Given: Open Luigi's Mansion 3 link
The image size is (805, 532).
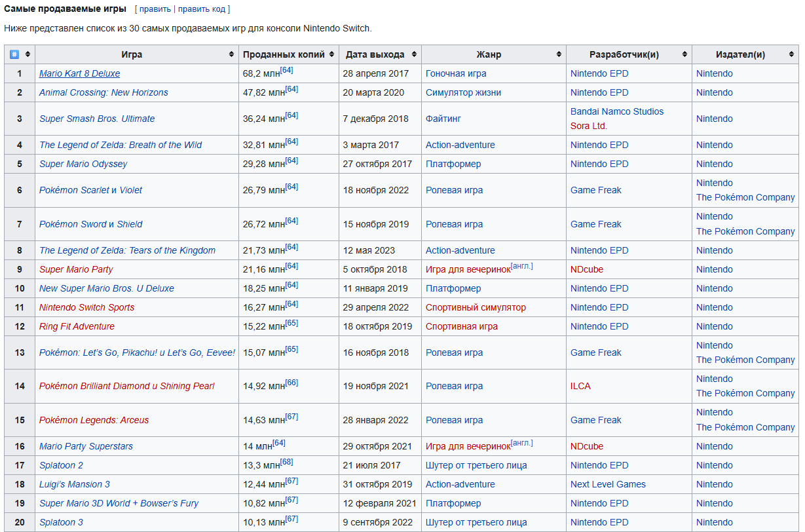Looking at the screenshot, I should [75, 484].
